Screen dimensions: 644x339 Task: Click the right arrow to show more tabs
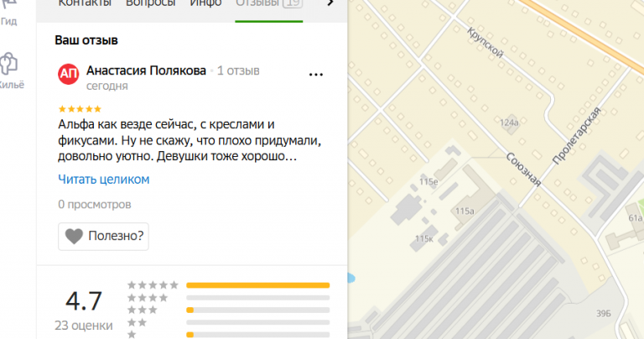tap(330, 3)
